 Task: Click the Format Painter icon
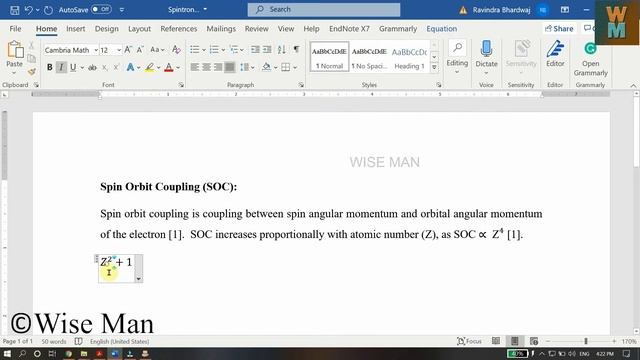coord(32,72)
